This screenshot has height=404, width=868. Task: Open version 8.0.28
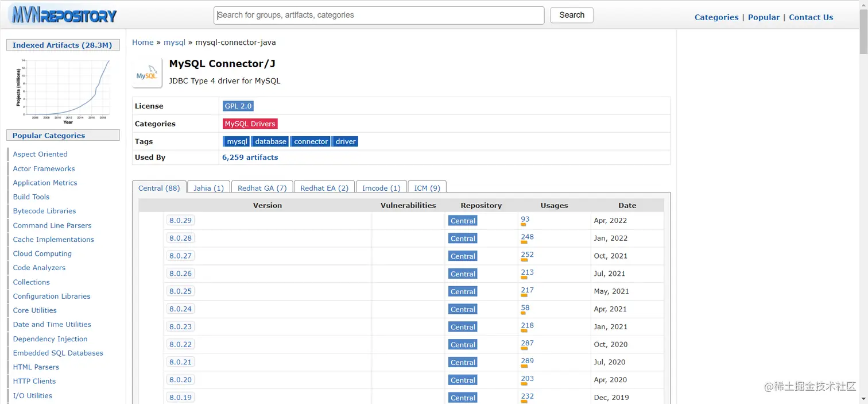180,238
